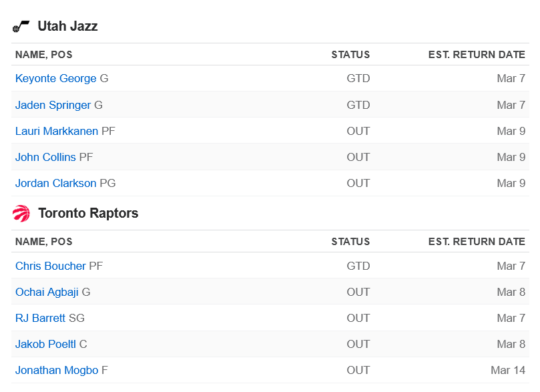
Task: Click the Utah Jazz team heading
Action: 67,27
